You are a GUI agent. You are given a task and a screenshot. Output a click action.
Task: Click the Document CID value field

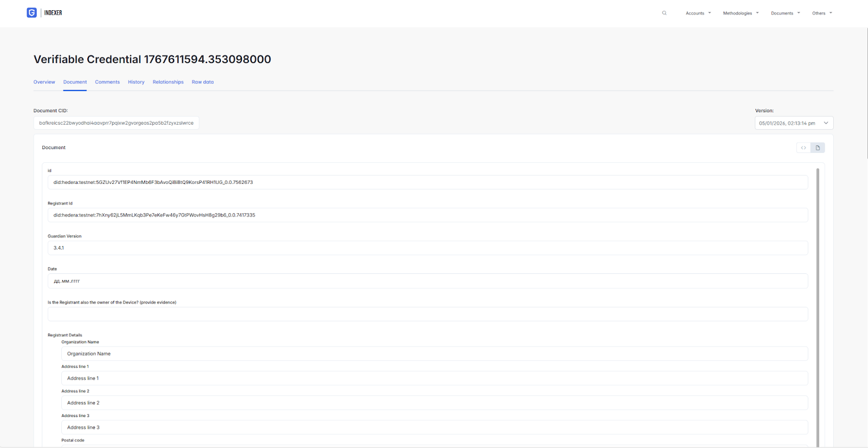click(116, 123)
